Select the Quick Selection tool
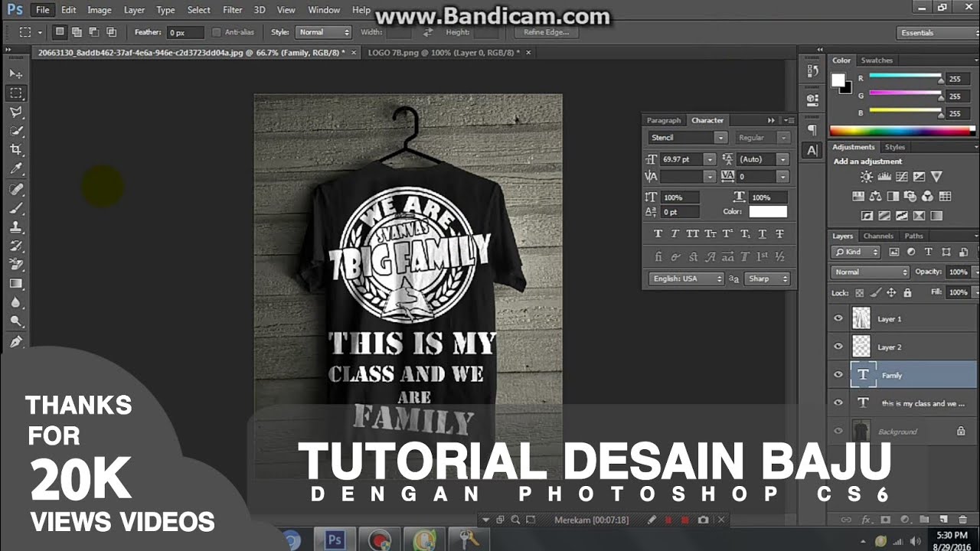Image resolution: width=980 pixels, height=551 pixels. click(16, 132)
